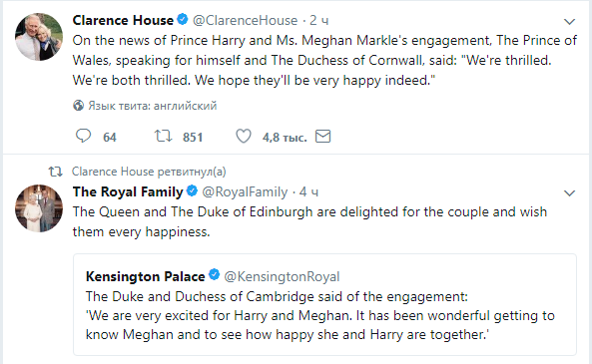Click The Royal Family verified badge
The height and width of the screenshot is (364, 592).
click(192, 190)
